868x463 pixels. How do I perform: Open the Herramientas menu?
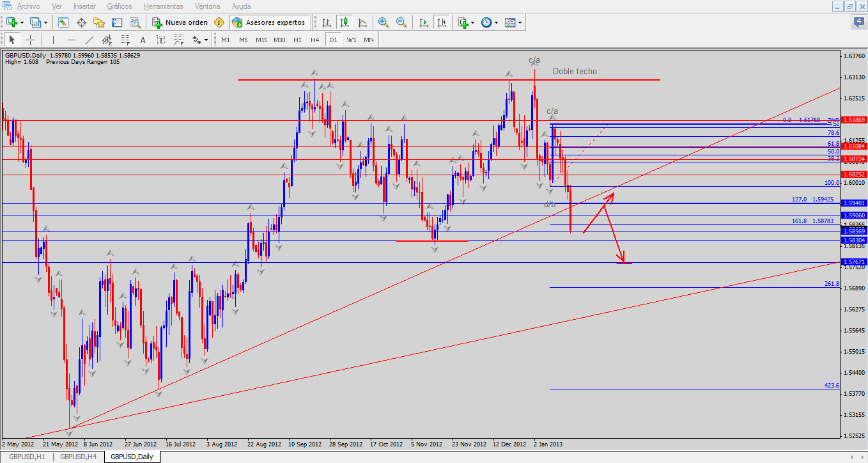(163, 6)
